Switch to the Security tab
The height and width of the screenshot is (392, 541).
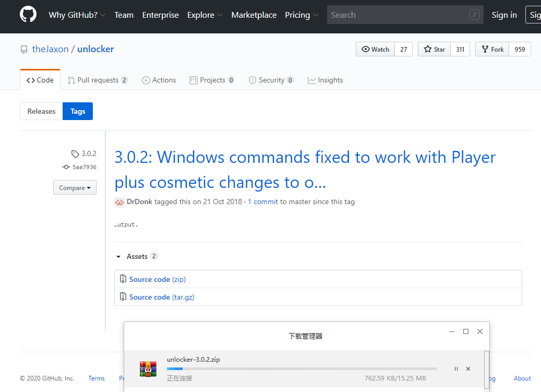coord(271,80)
